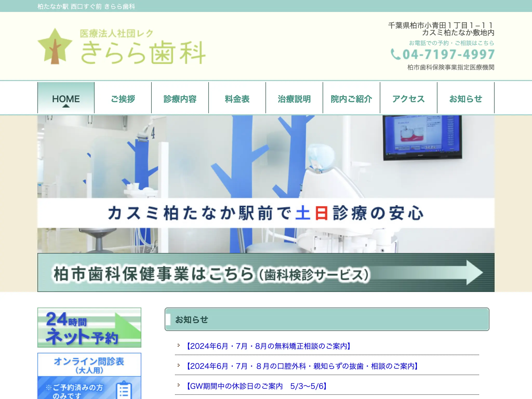Switch to the ご挨拶 tab
The image size is (532, 399).
[123, 99]
